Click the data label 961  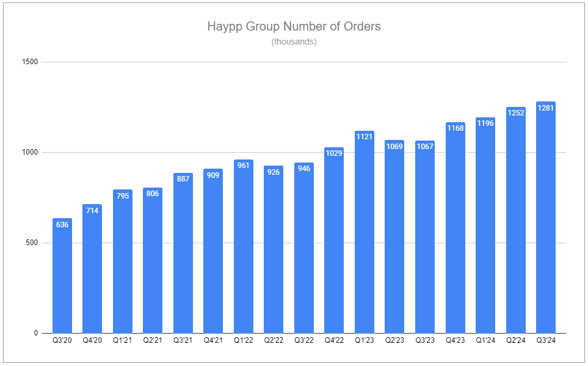click(x=244, y=165)
